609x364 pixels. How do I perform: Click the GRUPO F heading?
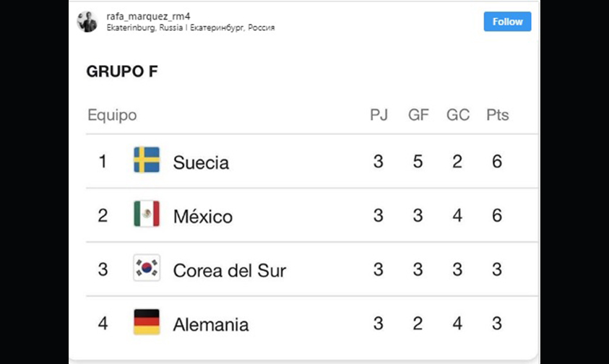tap(122, 71)
